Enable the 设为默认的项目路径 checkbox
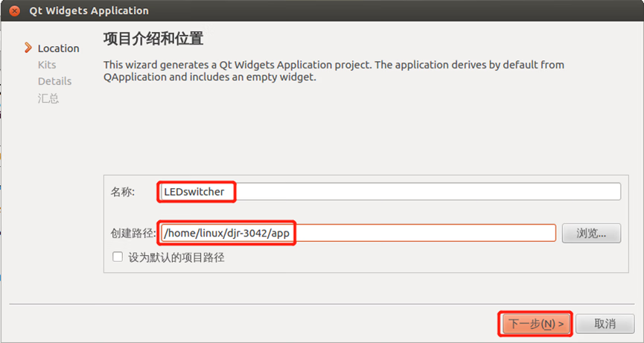The width and height of the screenshot is (644, 343). coord(118,257)
